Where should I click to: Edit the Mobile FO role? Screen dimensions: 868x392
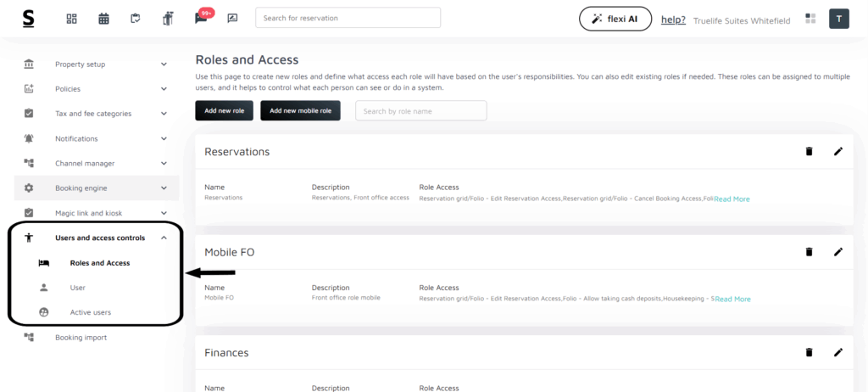pos(838,252)
